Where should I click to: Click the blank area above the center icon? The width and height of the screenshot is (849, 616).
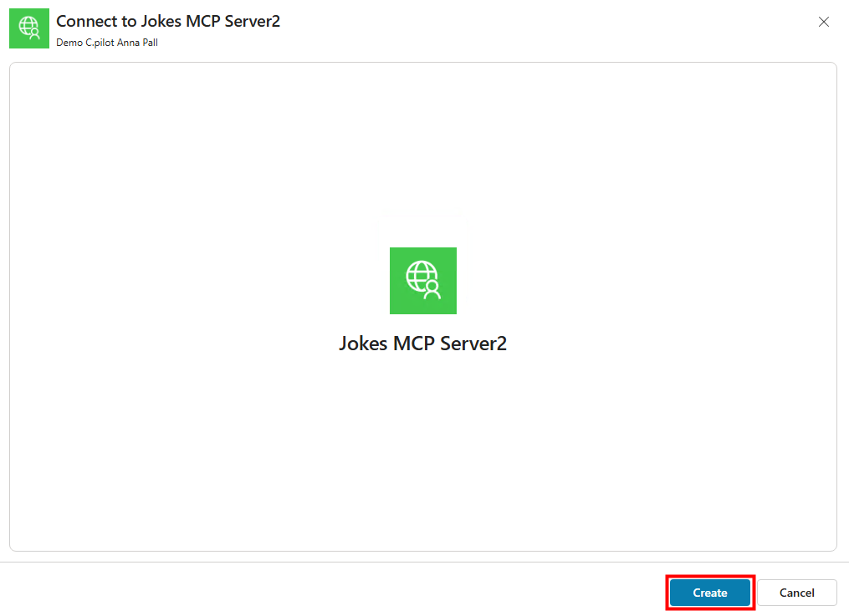coord(422,150)
